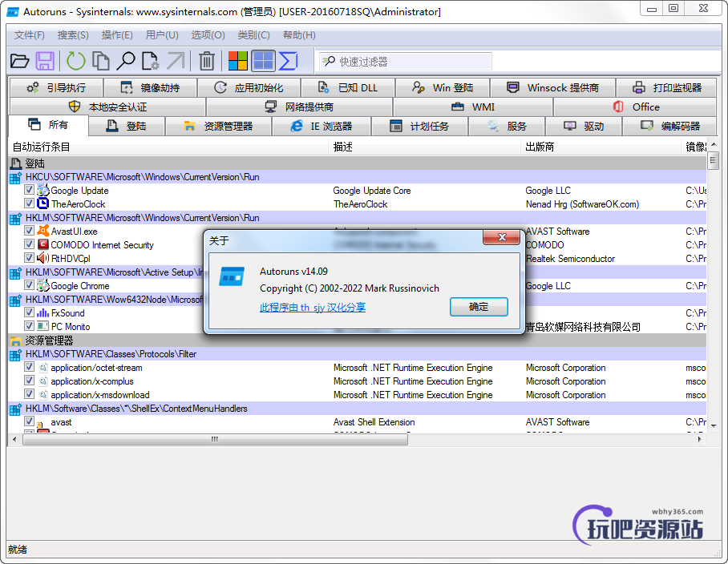Click the RtHDVCpl speaker icon

42,258
